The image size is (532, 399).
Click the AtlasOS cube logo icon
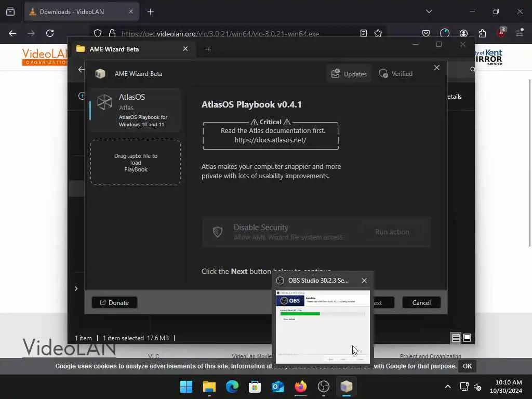[104, 102]
